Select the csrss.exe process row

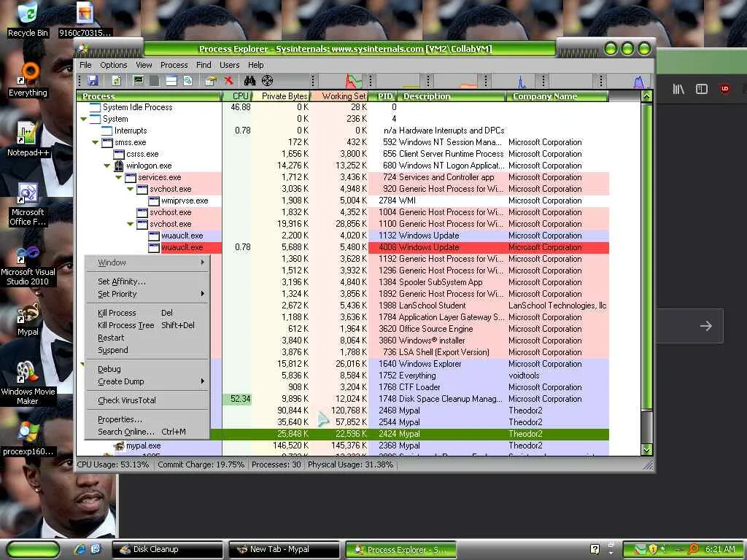343,155
